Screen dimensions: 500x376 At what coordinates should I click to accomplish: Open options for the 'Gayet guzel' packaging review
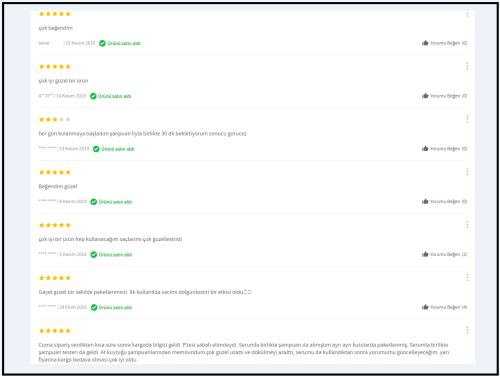(467, 278)
